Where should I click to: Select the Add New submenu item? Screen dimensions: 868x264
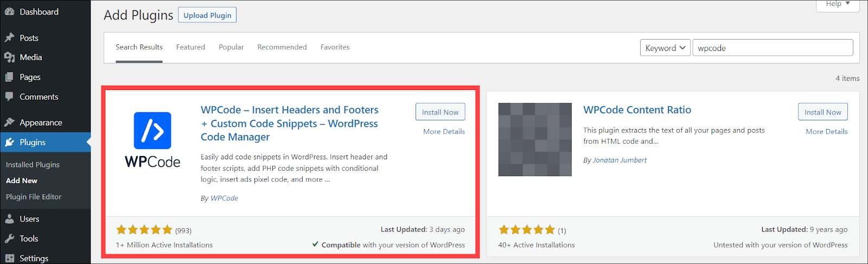tap(22, 181)
